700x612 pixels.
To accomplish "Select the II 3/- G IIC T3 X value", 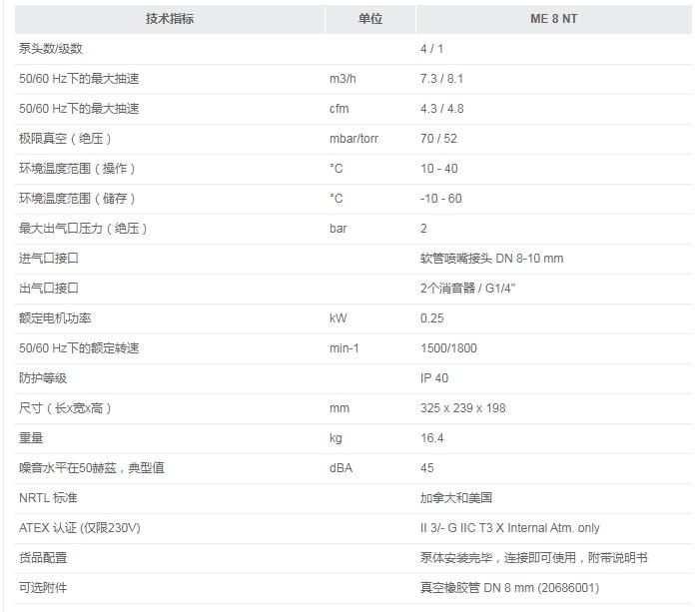I will point(509,527).
